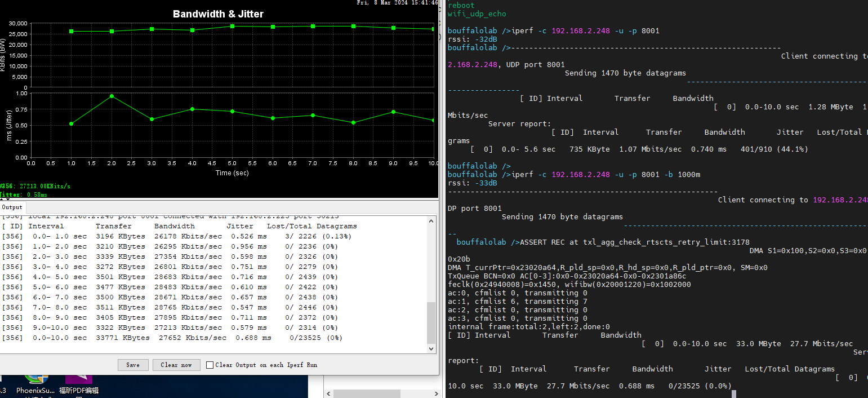
Task: Click the Output pane scrollbar down arrow
Action: click(431, 349)
